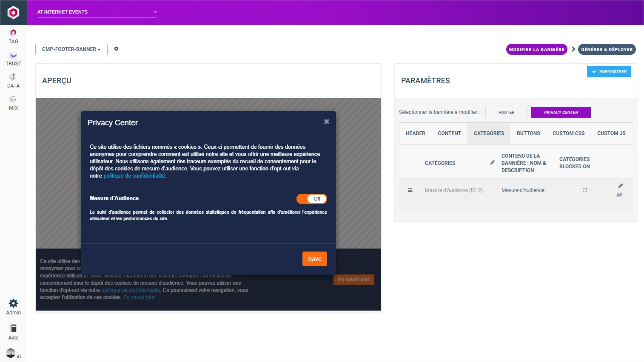Image resolution: width=644 pixels, height=362 pixels.
Task: Open the TRUST module in sidebar
Action: [13, 59]
